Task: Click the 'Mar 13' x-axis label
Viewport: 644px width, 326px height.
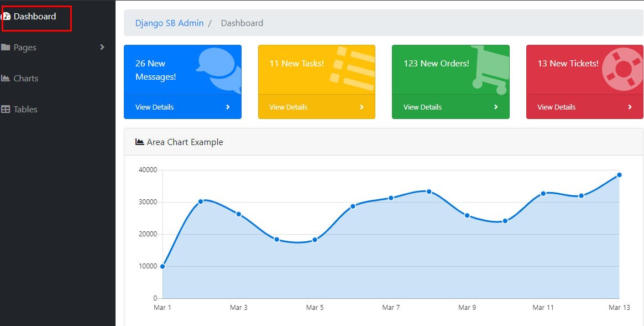Action: [x=619, y=308]
